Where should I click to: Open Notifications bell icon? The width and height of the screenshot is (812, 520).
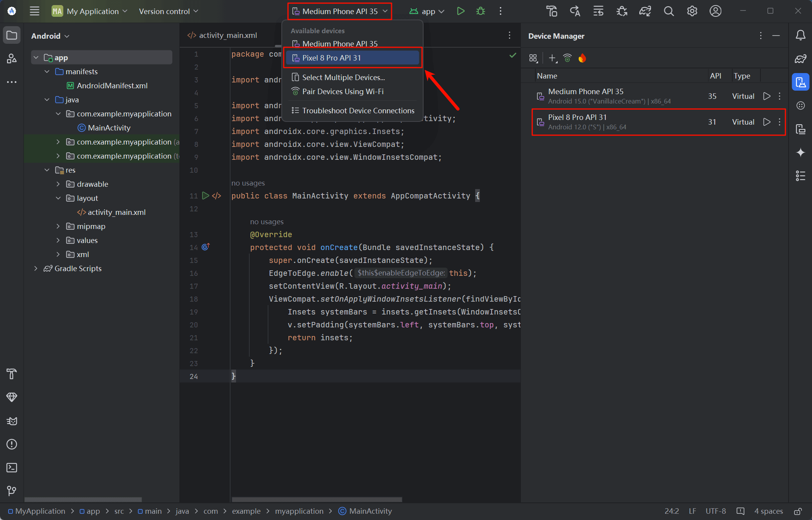pyautogui.click(x=800, y=36)
